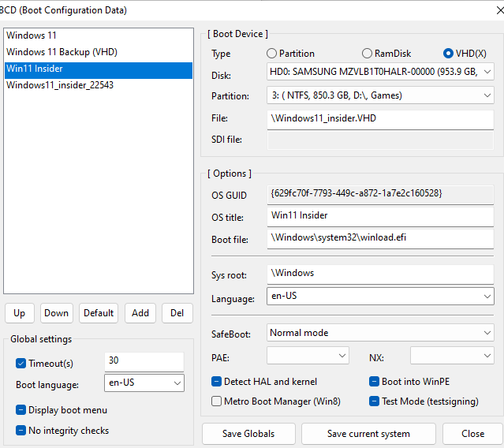Open the Boot language dropdown
Viewport: 504px width, 448px height.
coord(144,383)
